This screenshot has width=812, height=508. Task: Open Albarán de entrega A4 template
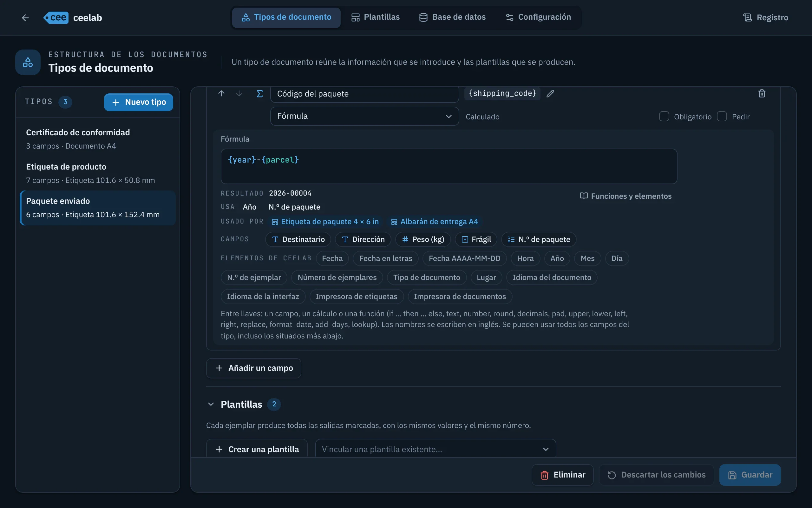[x=434, y=222]
